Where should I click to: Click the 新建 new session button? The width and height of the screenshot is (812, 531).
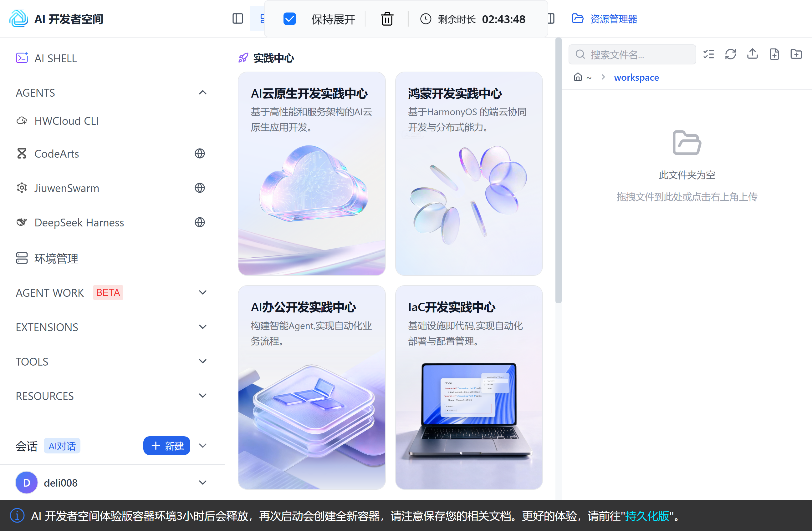[166, 446]
